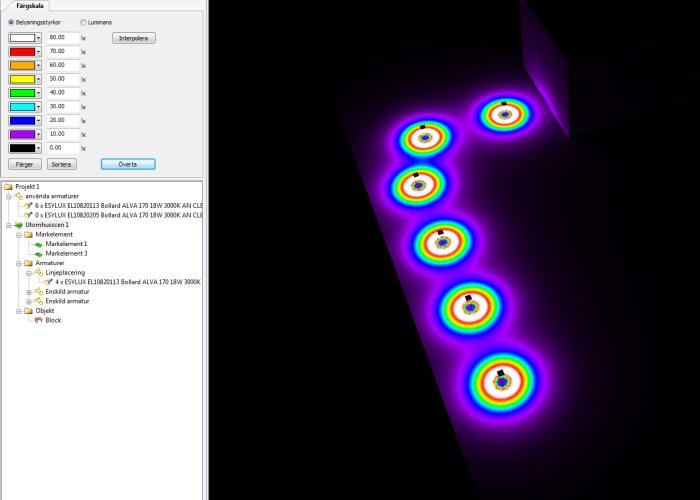
Task: Open the white color dropdown arrow
Action: pos(38,38)
